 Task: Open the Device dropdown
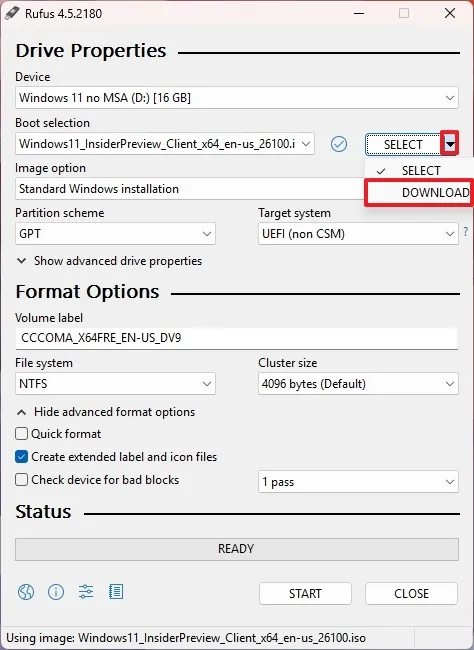coord(237,98)
